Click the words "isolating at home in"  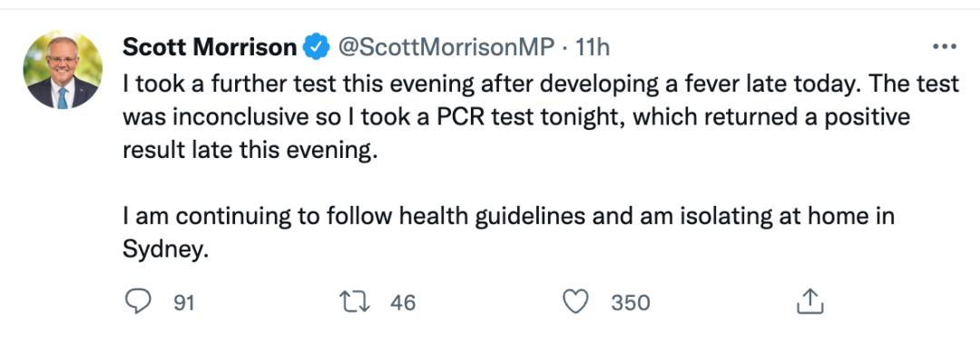(x=780, y=216)
